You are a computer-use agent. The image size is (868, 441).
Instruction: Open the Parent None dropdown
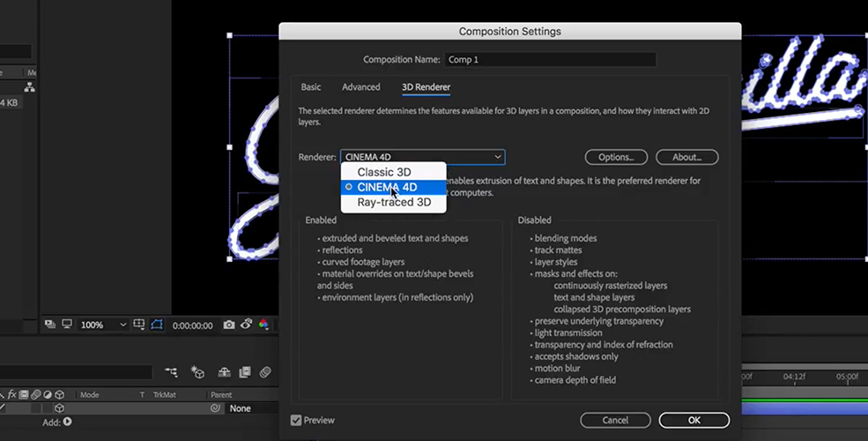tap(252, 408)
